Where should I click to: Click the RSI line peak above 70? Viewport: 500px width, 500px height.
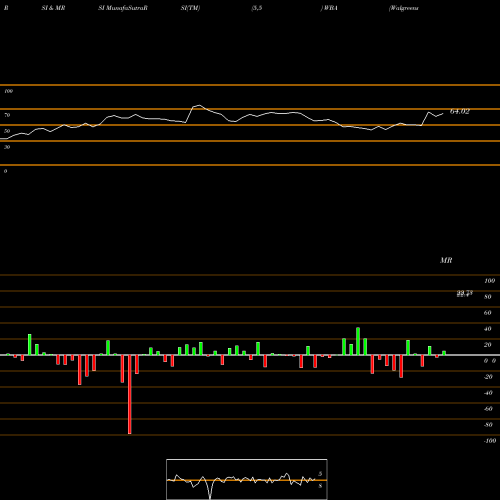tap(199, 106)
